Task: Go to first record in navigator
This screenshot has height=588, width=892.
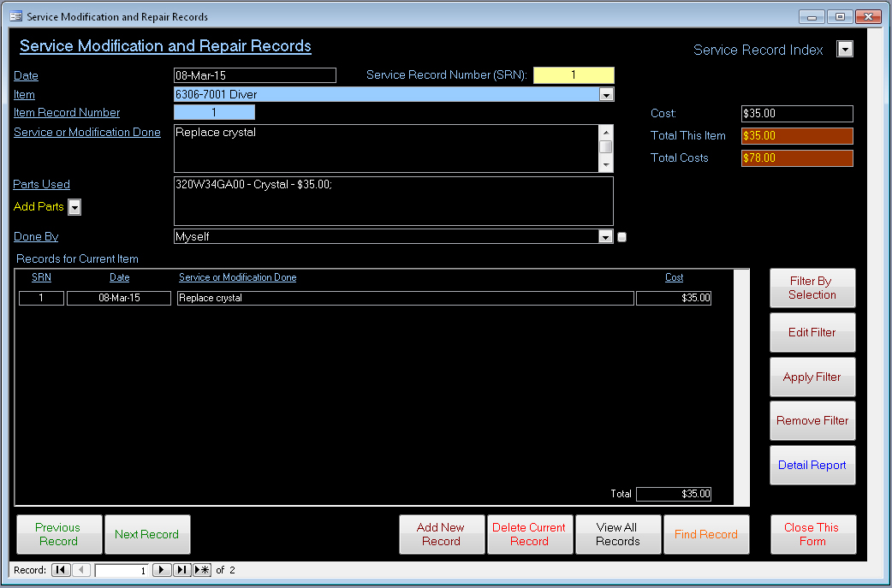Action: (61, 570)
